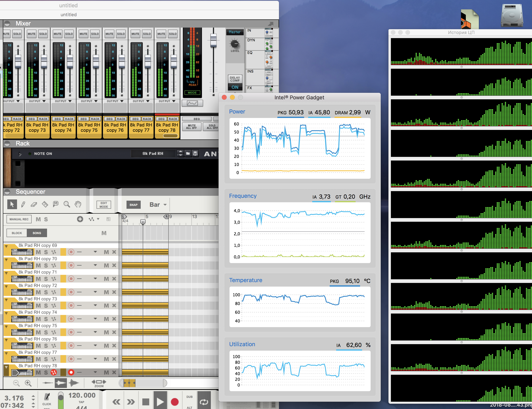Click the add track plus icon
Screen dimensions: 532x409
click(x=80, y=219)
